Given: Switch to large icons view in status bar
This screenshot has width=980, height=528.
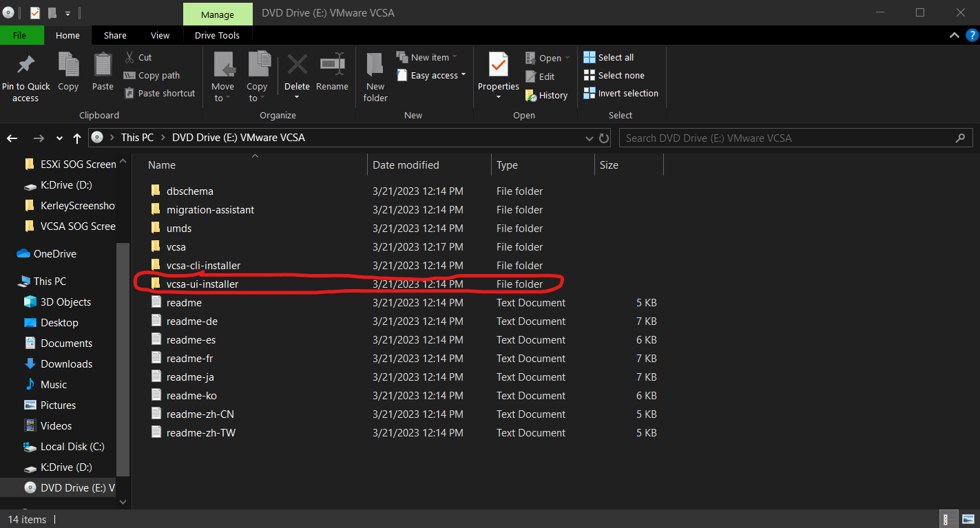Looking at the screenshot, I should (968, 520).
